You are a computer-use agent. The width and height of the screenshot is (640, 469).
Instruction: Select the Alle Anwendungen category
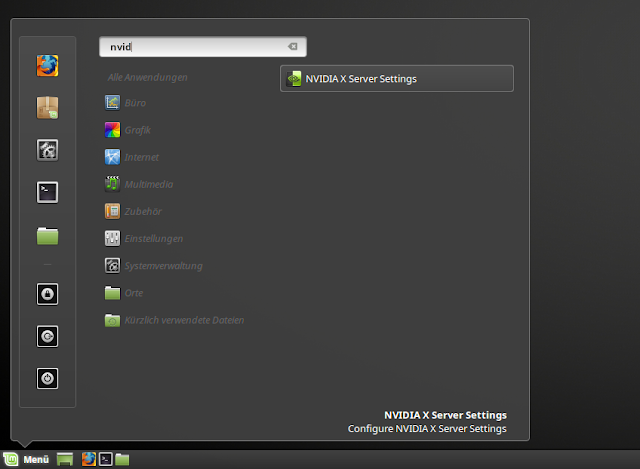point(148,77)
